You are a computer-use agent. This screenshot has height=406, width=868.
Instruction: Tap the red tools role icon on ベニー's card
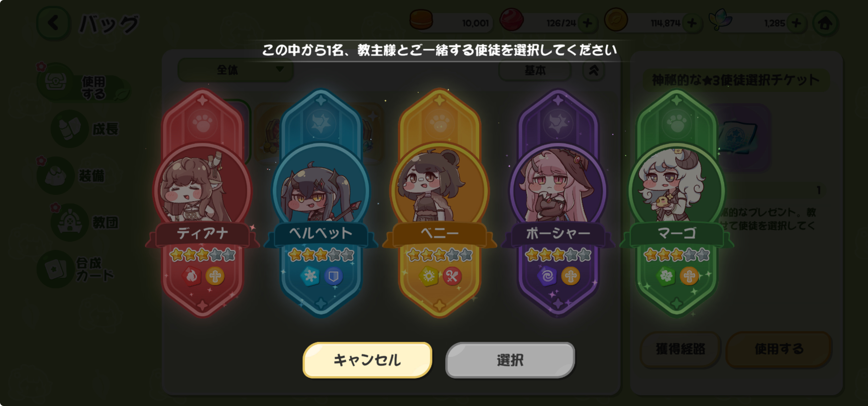coord(452,276)
